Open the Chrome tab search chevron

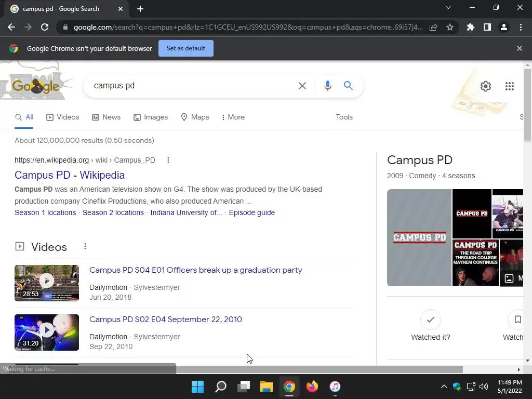tap(448, 7)
